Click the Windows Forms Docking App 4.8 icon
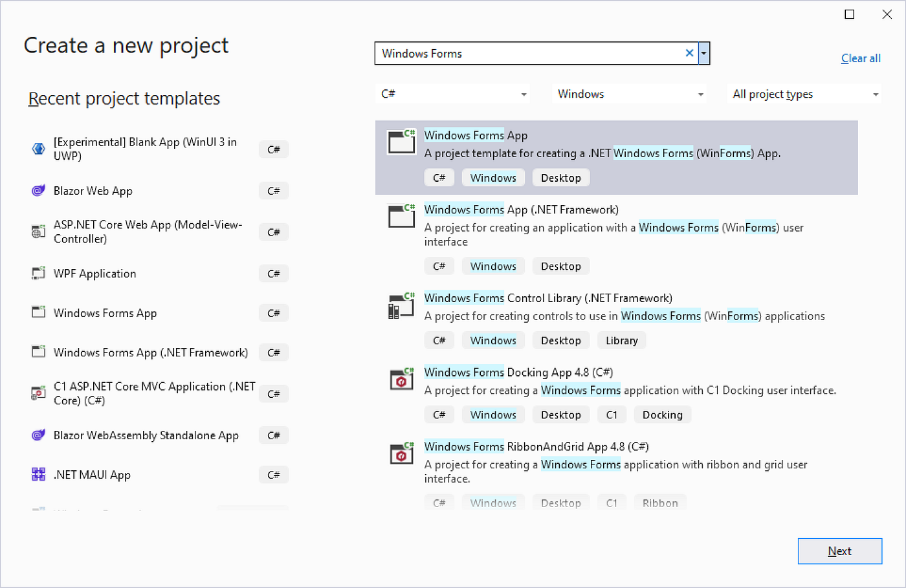906x588 pixels. [401, 380]
